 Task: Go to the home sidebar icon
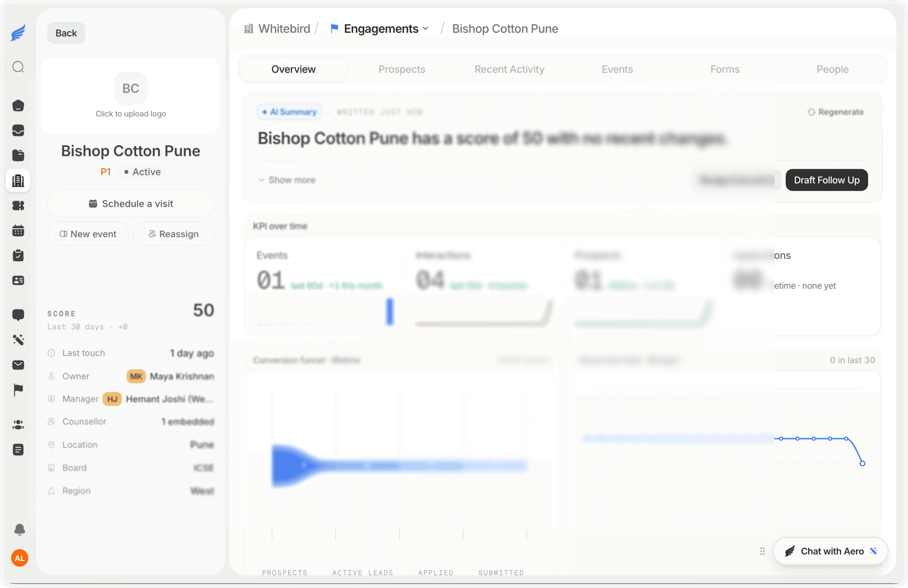pyautogui.click(x=18, y=106)
